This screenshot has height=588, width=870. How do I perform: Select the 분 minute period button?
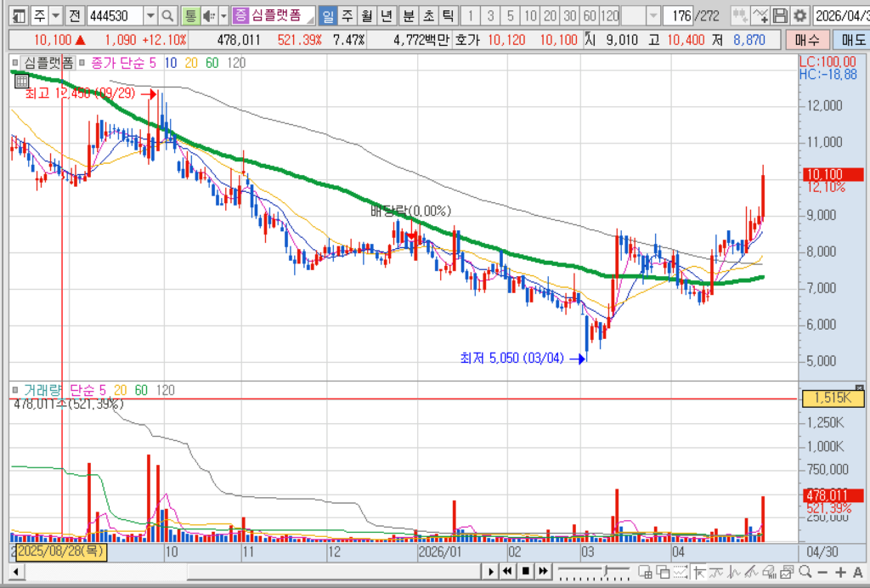click(x=408, y=15)
